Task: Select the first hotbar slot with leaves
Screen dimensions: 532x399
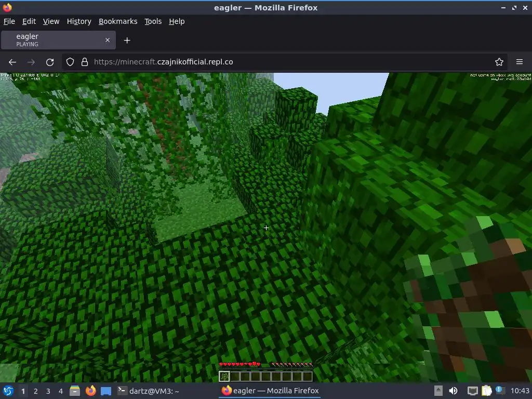Action: click(x=224, y=376)
